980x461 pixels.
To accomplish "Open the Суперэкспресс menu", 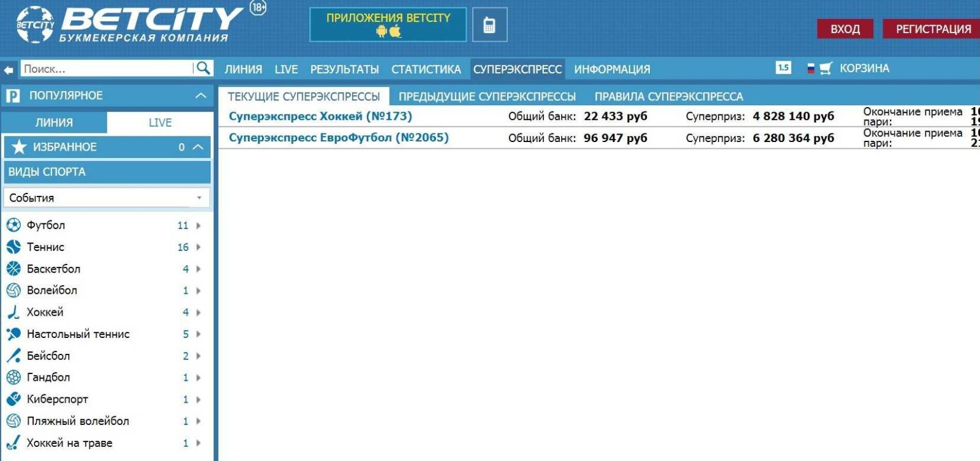I will tap(518, 69).
